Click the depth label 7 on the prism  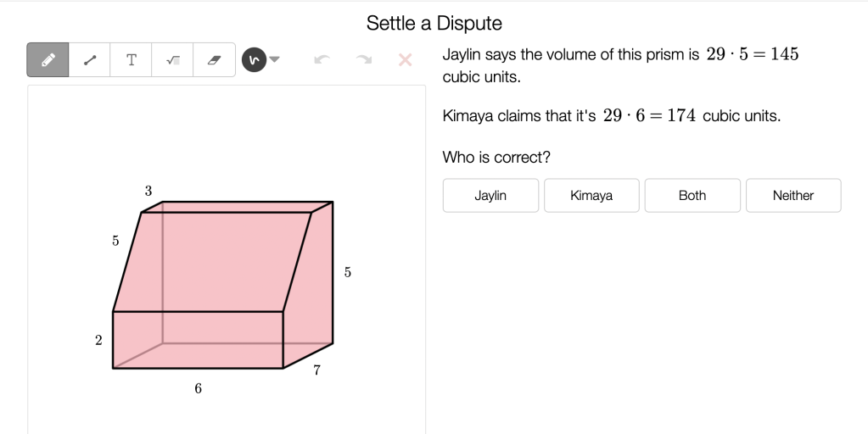click(x=316, y=370)
